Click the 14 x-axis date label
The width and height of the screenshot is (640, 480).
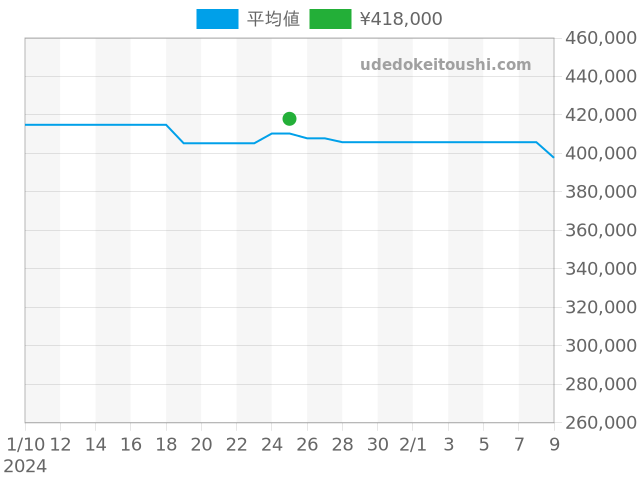point(96,444)
